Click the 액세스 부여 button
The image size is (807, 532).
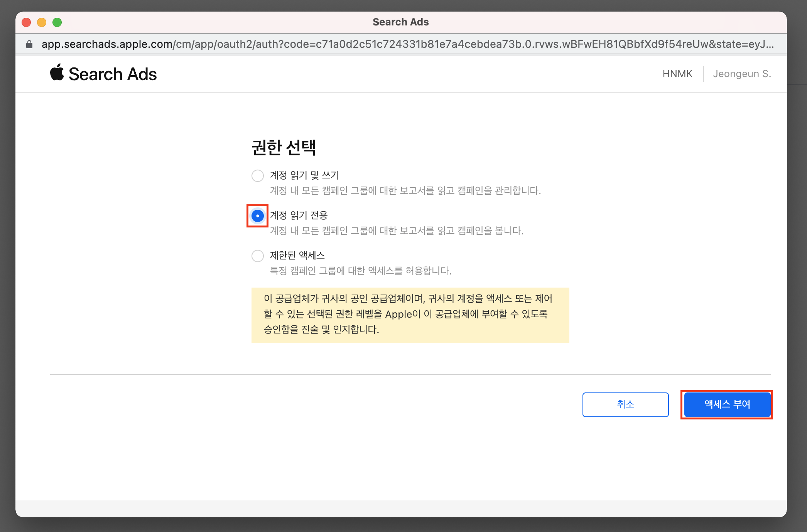click(x=727, y=404)
